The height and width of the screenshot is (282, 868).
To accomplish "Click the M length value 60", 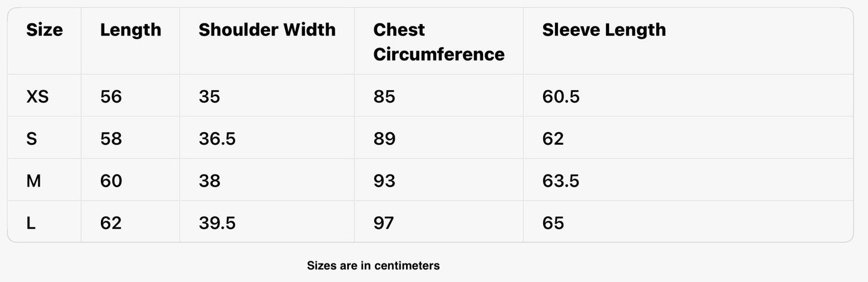I will (x=111, y=181).
